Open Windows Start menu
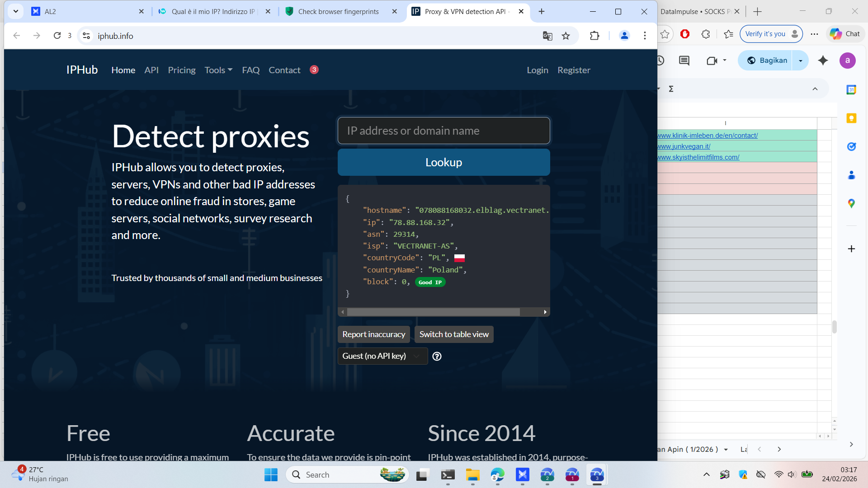Image resolution: width=868 pixels, height=488 pixels. click(x=271, y=474)
